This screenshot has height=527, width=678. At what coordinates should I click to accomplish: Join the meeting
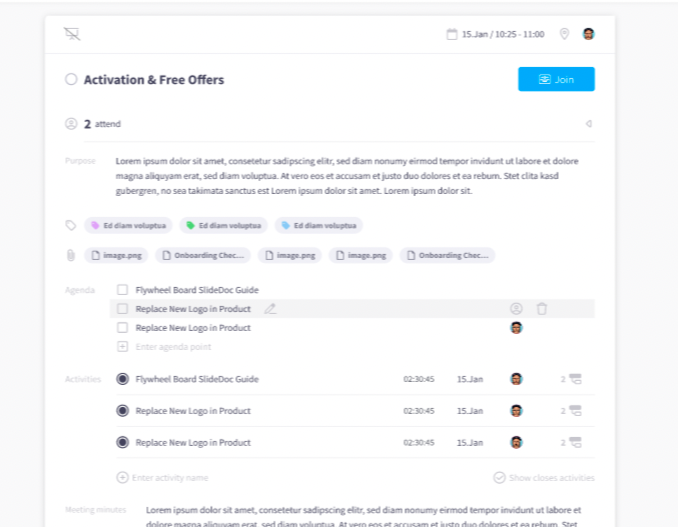pyautogui.click(x=556, y=79)
